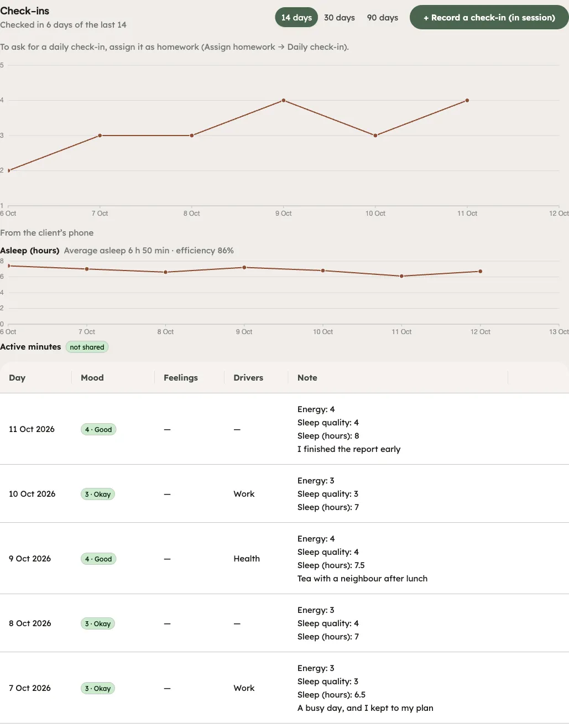Viewport: 569px width, 728px height.
Task: Click the 11 Oct mood chart point
Action: [467, 100]
